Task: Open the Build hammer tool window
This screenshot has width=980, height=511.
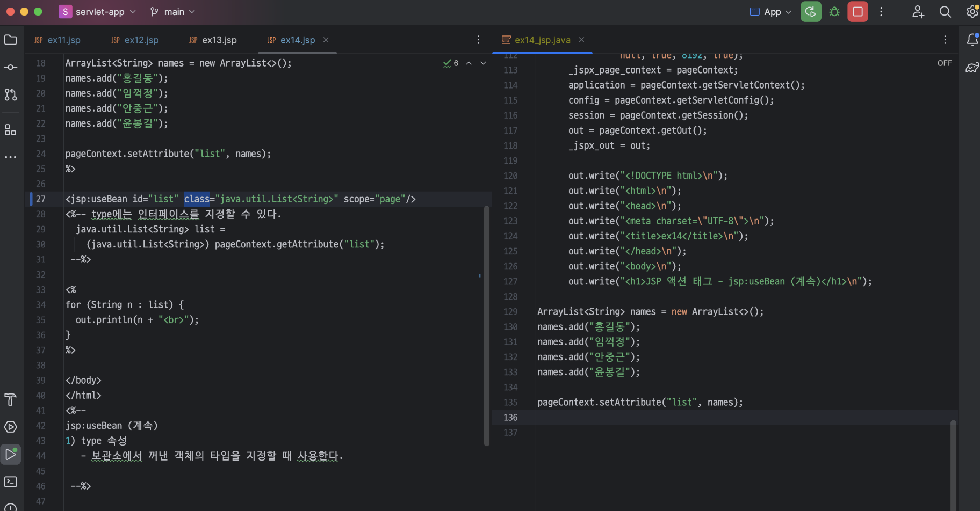Action: pyautogui.click(x=11, y=399)
